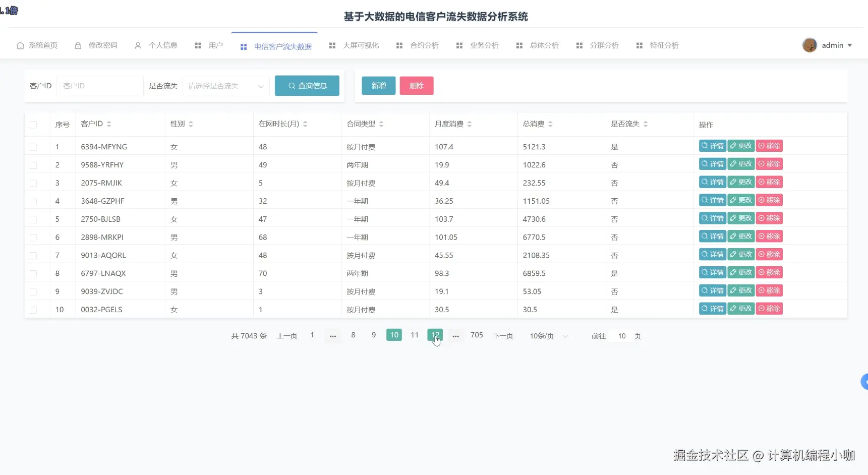Click the 查询信息 search button

pyautogui.click(x=307, y=86)
